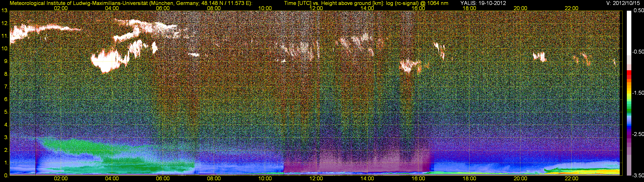This screenshot has height=182, width=644.
Task: Click the 08:00 label on the top time axis
Action: pos(214,8)
